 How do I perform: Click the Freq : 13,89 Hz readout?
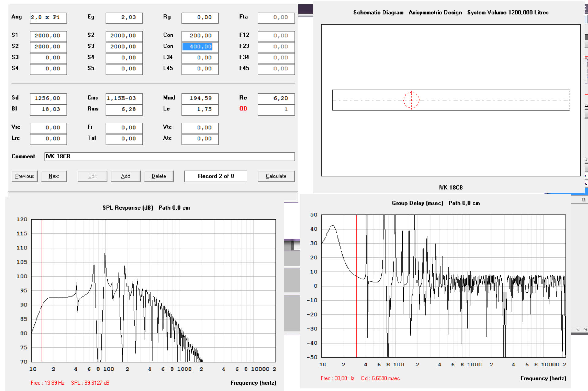tap(47, 383)
